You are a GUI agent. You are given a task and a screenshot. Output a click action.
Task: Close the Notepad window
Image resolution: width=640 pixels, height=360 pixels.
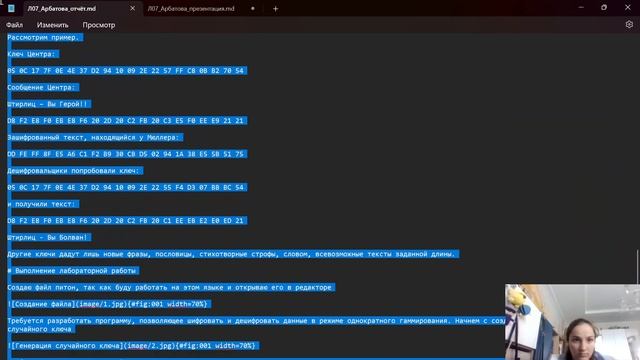(628, 7)
